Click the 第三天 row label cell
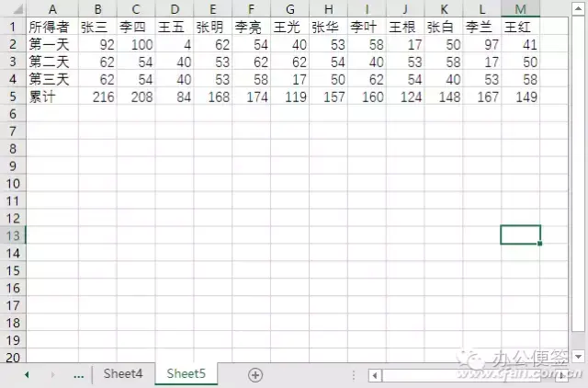588x388 pixels. (x=52, y=79)
